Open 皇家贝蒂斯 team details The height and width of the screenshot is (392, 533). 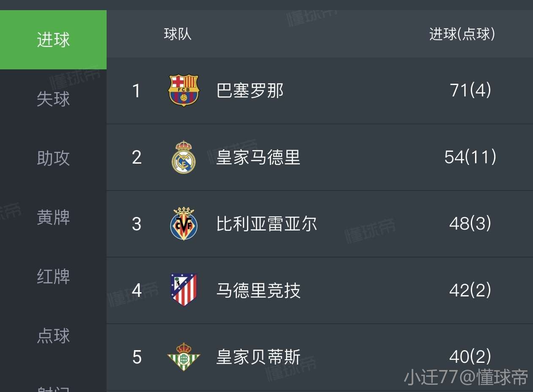pos(258,357)
